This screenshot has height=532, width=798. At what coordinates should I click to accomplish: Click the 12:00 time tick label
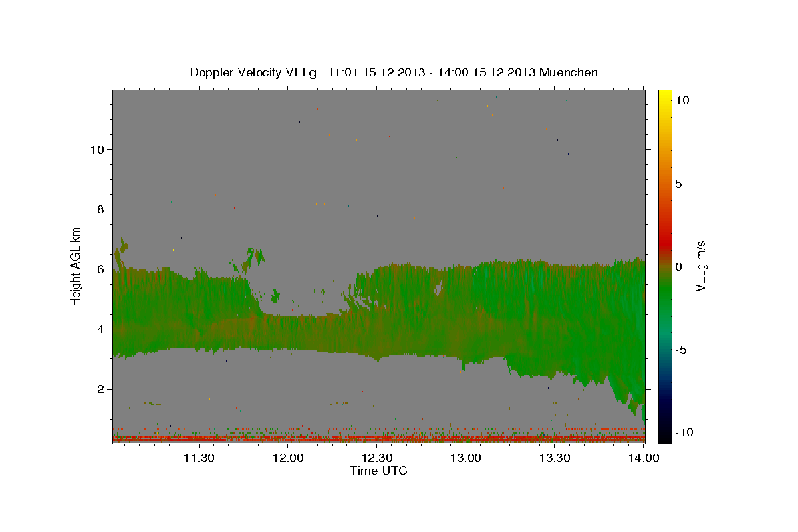point(288,458)
